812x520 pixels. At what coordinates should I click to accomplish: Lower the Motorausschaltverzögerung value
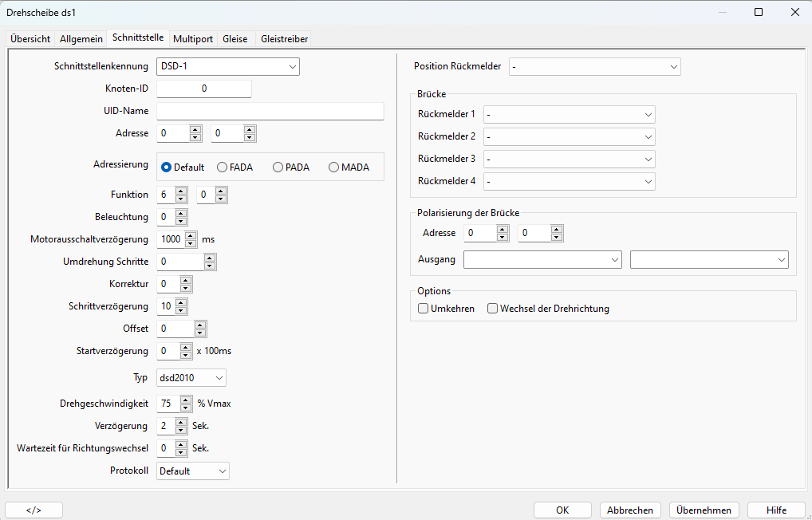point(191,243)
